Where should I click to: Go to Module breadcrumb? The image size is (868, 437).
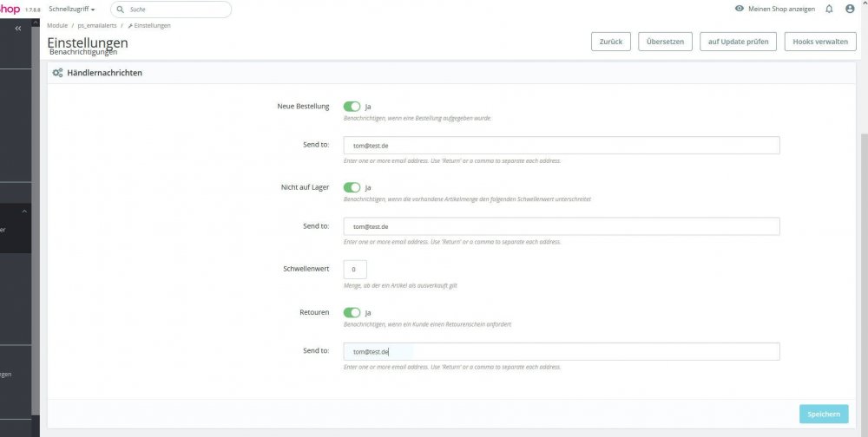click(57, 26)
